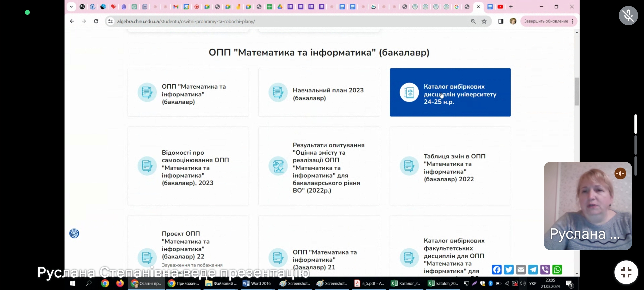Open Навчальний план 2023 (бакалавр) card
Viewport: 644px width, 290px height.
pyautogui.click(x=319, y=92)
